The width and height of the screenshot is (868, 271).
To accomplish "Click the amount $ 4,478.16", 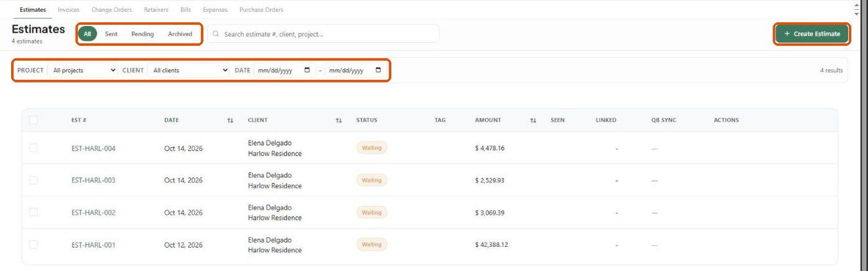I will (x=490, y=148).
